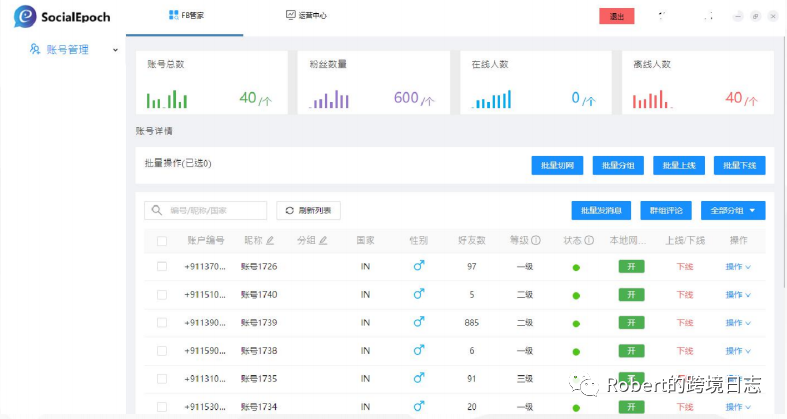Click 下线 for 账号1734
Screen dimensions: 787x419
pos(685,407)
